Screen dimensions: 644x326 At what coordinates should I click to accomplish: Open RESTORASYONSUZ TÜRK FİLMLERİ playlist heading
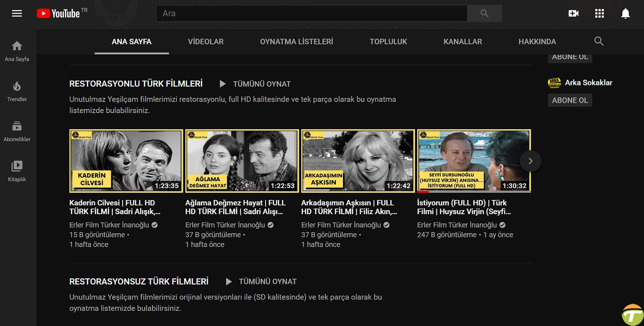pyautogui.click(x=139, y=281)
